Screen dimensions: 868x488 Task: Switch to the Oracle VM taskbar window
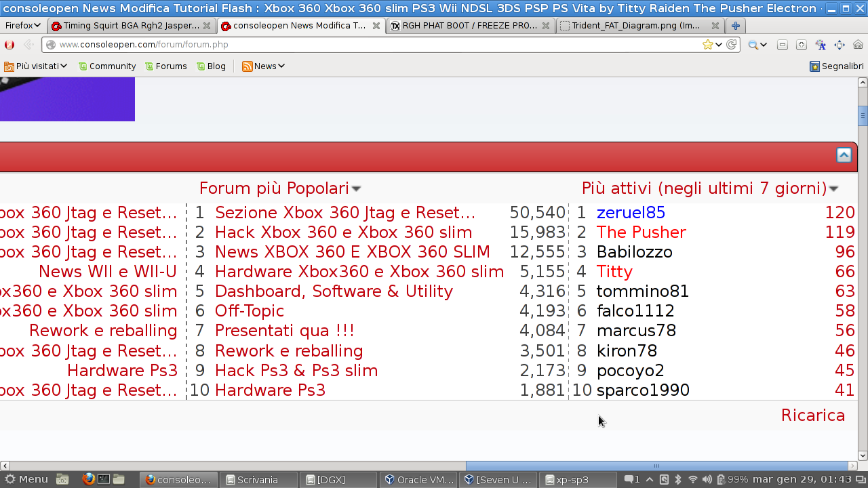419,480
